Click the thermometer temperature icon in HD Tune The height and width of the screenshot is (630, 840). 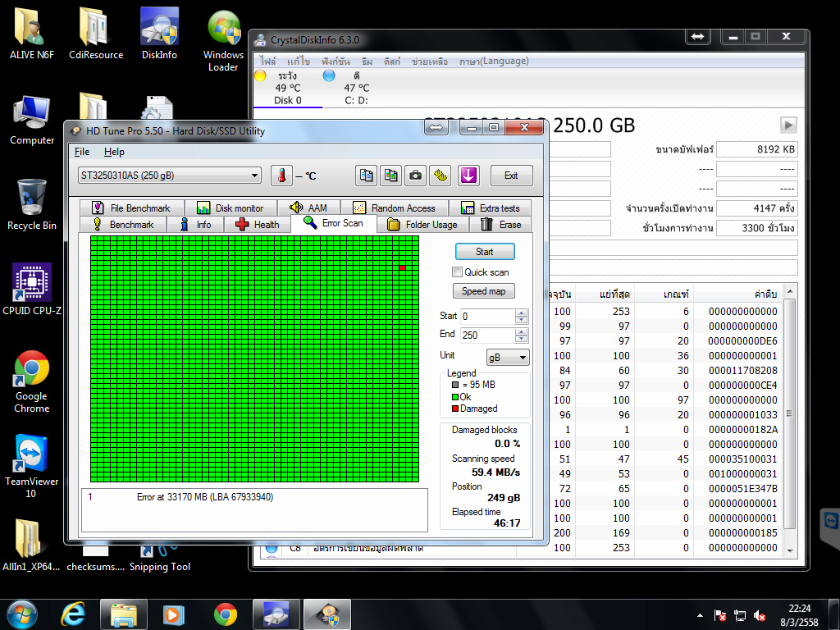click(x=282, y=176)
